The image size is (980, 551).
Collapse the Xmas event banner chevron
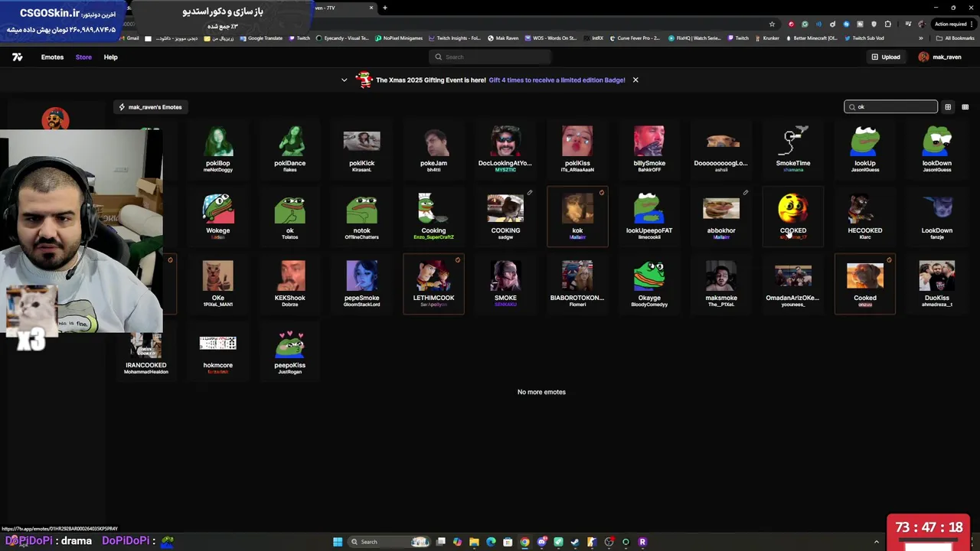coord(344,80)
